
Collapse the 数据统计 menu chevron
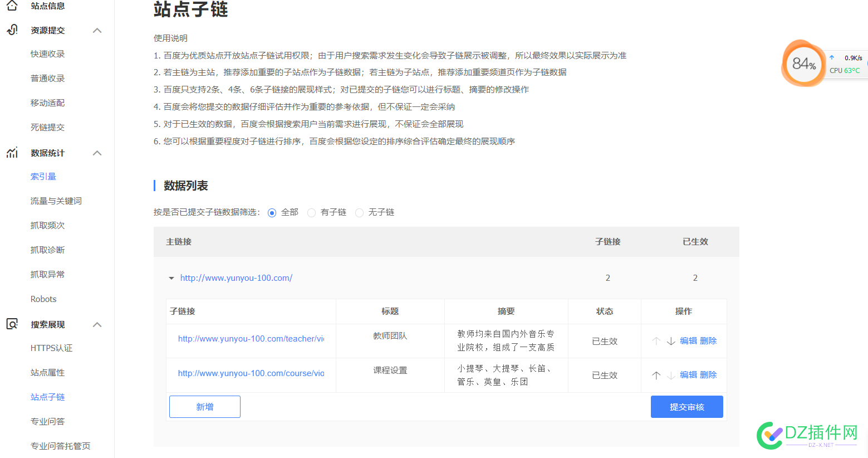click(97, 153)
